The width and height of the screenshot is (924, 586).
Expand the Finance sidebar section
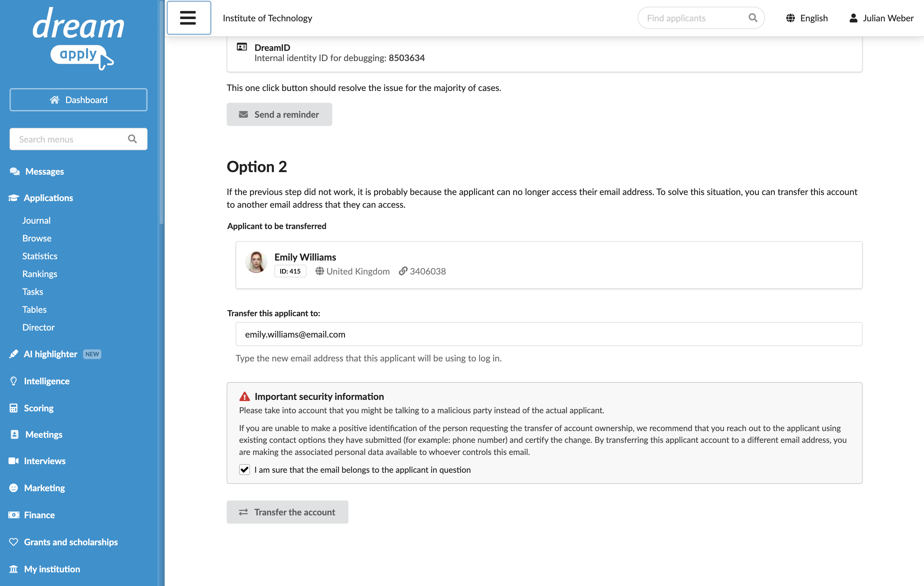point(39,515)
